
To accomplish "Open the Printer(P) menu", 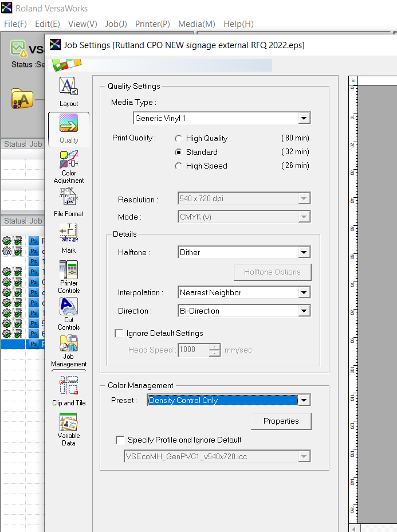I will pyautogui.click(x=152, y=24).
